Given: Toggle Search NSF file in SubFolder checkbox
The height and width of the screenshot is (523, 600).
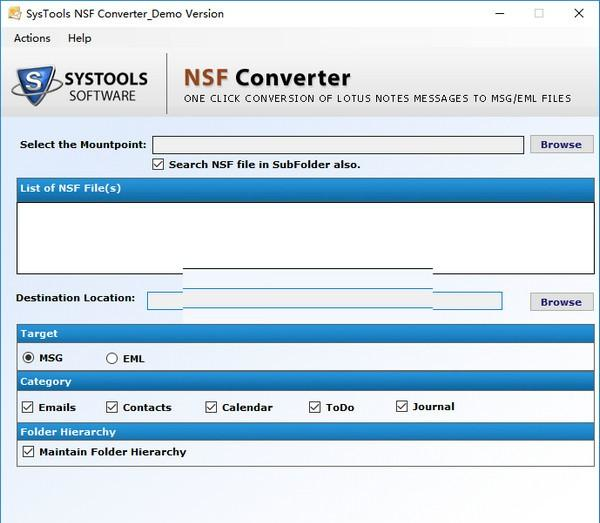Looking at the screenshot, I should click(158, 165).
